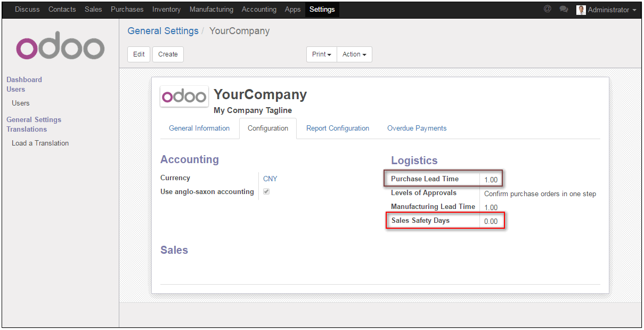Select the Configuration tab
This screenshot has width=644, height=330.
268,128
